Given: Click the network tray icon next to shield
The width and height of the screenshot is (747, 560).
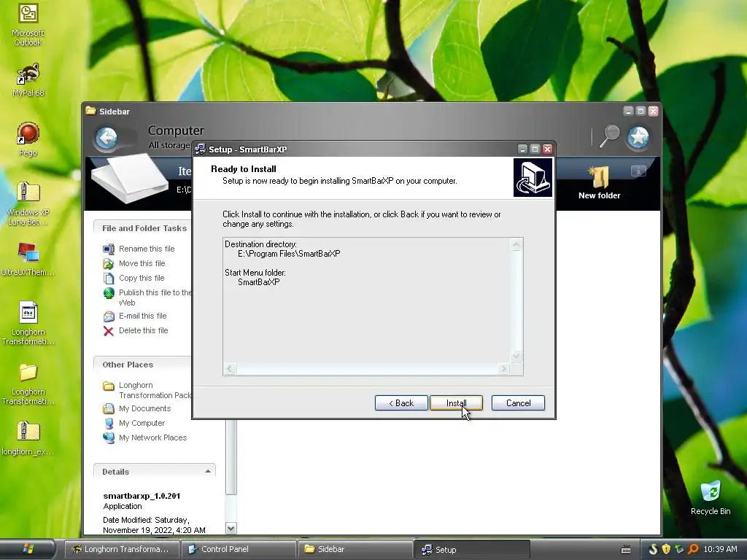Looking at the screenshot, I should click(679, 549).
